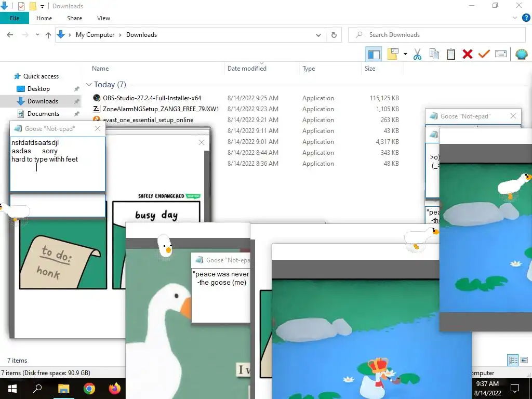Go Forward using the right arrow

[x=25, y=35]
